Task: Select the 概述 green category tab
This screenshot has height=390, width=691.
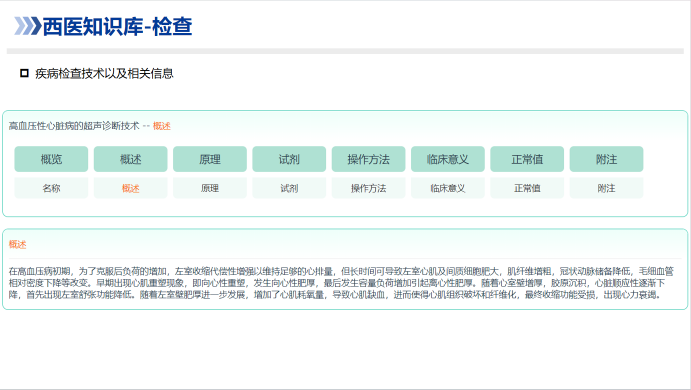Action: (130, 159)
